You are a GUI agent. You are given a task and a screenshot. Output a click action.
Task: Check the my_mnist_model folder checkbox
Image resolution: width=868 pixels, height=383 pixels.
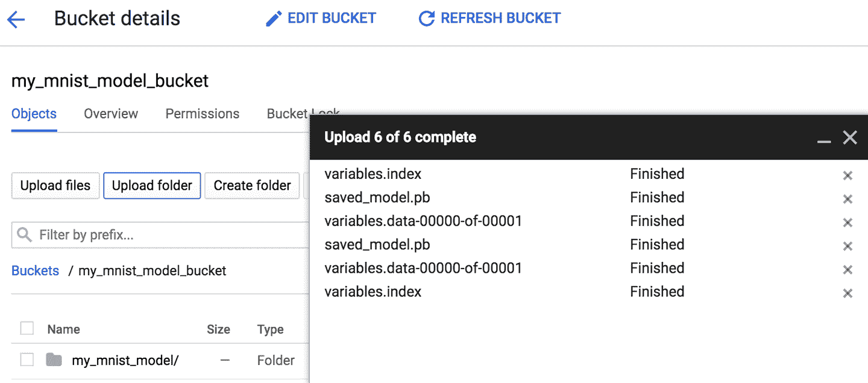tap(27, 360)
